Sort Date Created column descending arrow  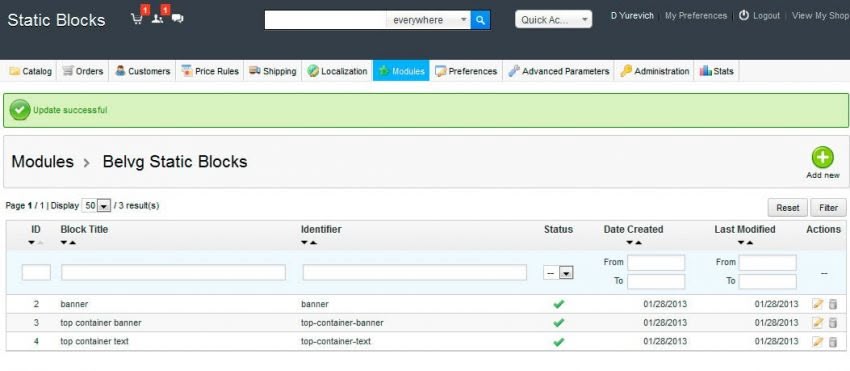(629, 242)
